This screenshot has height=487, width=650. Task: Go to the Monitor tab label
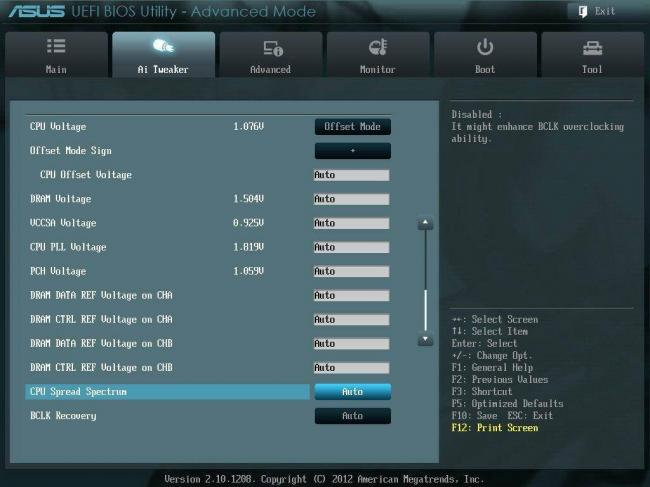coord(378,70)
